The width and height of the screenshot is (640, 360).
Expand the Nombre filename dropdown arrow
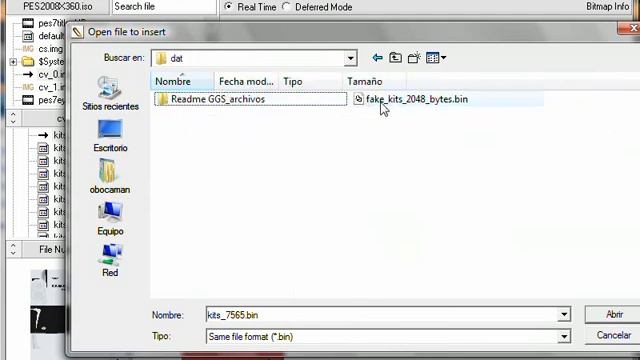pos(564,315)
